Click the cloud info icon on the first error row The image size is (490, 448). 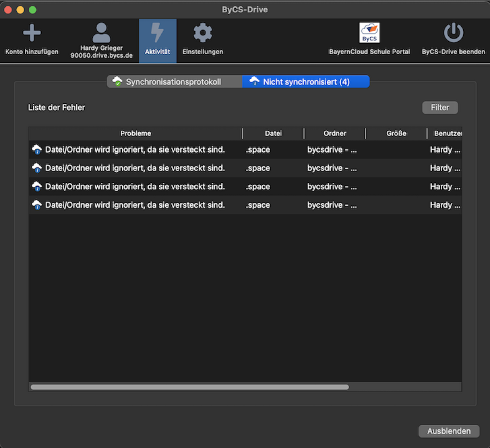point(37,149)
